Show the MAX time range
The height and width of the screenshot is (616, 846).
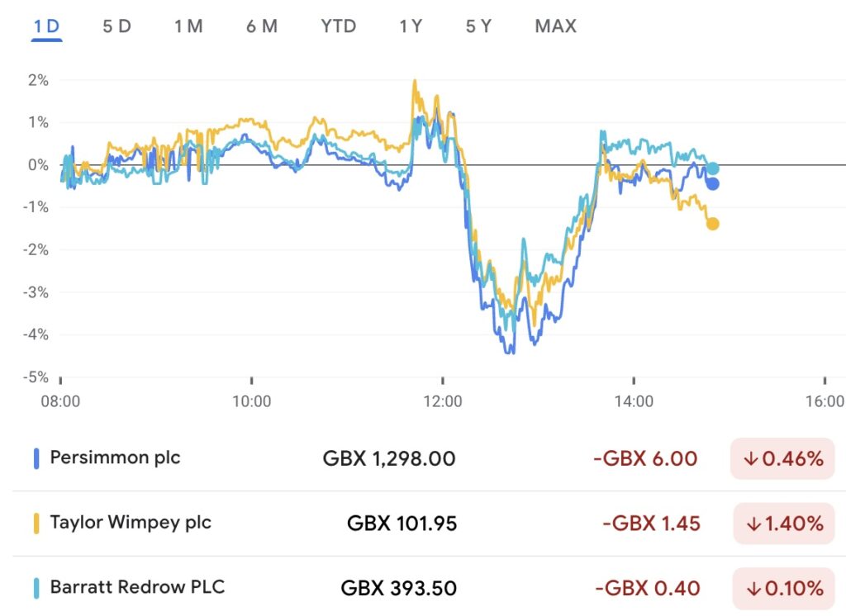click(x=555, y=26)
